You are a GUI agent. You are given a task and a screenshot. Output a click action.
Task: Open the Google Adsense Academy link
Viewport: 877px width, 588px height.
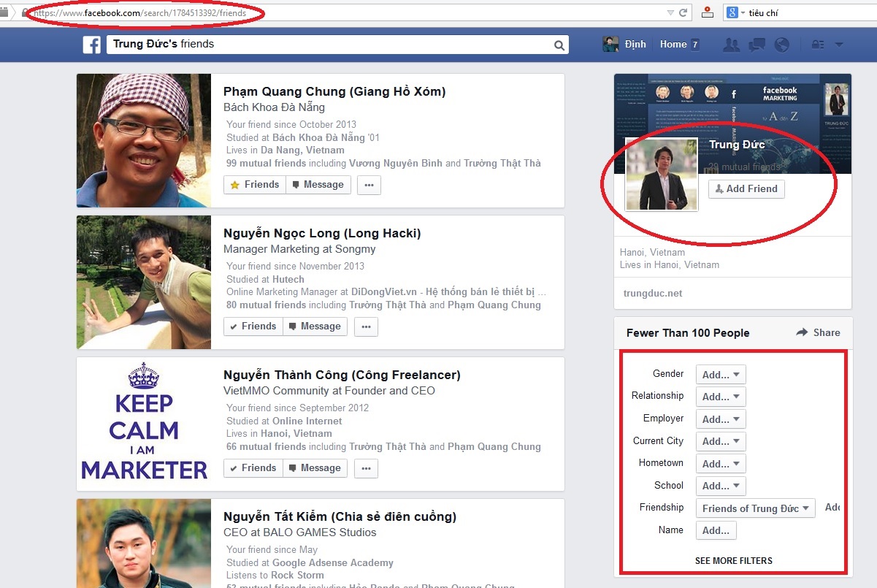(333, 562)
